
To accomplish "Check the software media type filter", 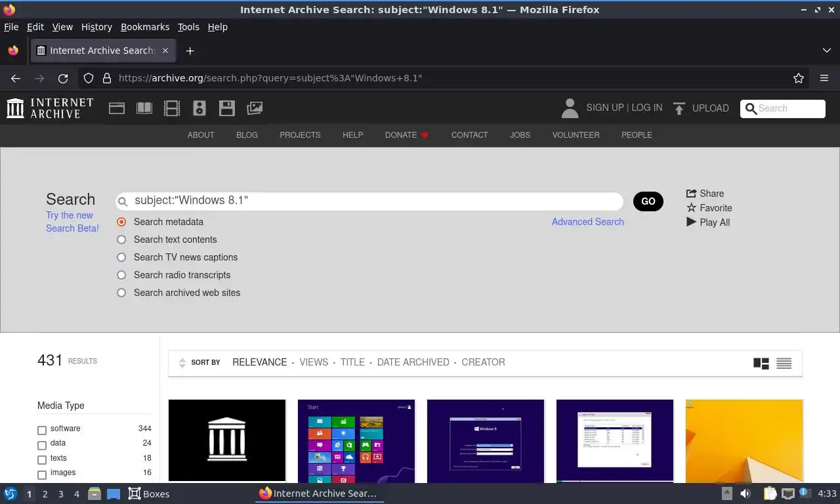I will point(42,430).
